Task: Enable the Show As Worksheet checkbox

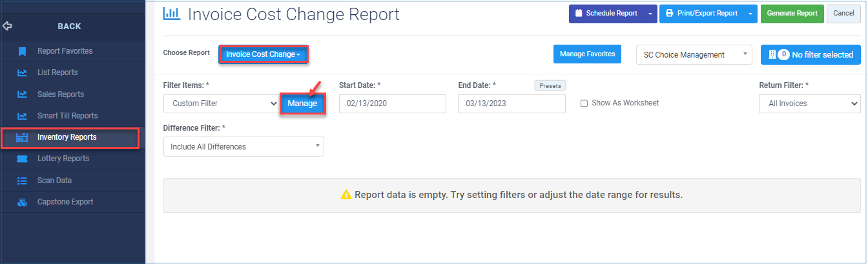Action: (x=584, y=104)
